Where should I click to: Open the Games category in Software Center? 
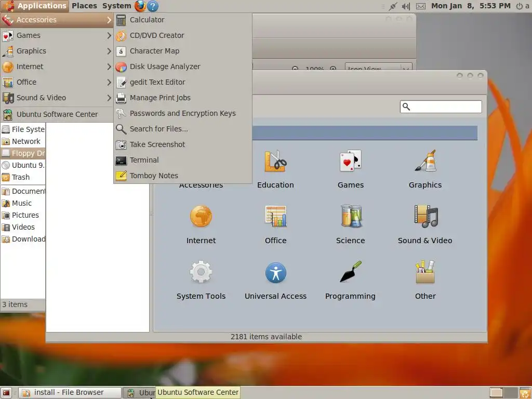(x=351, y=169)
